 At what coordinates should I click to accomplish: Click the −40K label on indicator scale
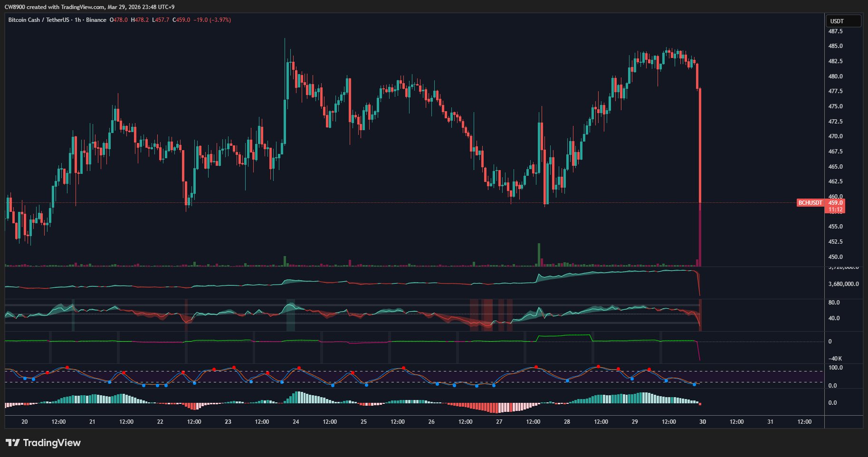click(835, 359)
